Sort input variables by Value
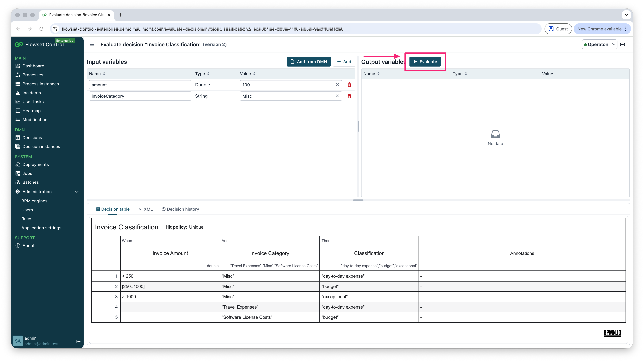644x362 pixels. (x=247, y=74)
